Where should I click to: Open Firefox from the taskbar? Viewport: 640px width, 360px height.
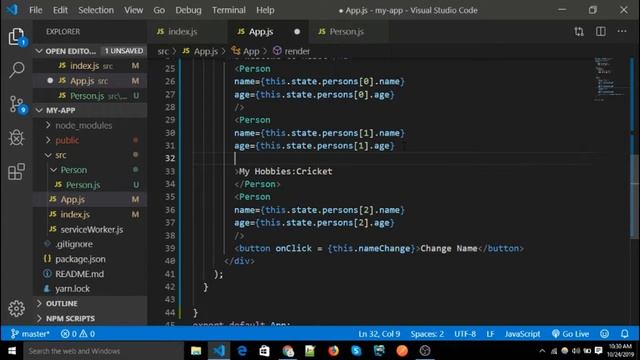click(333, 351)
